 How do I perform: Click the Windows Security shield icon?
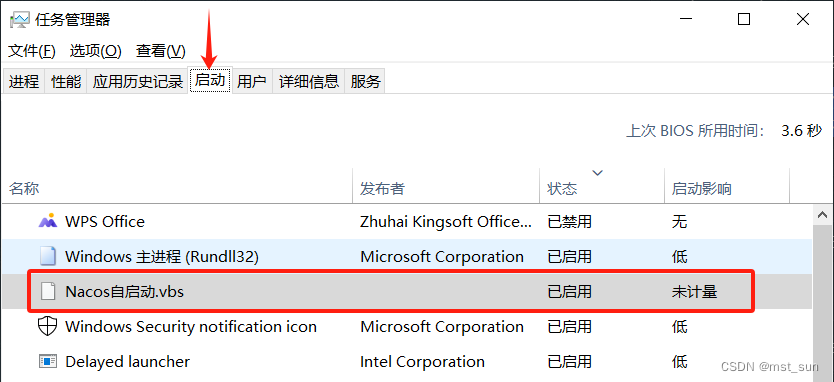click(48, 326)
